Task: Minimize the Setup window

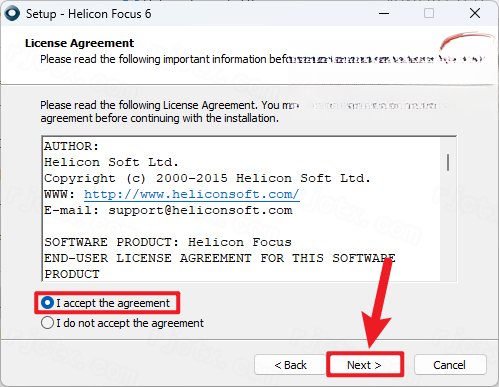Action: pos(384,14)
